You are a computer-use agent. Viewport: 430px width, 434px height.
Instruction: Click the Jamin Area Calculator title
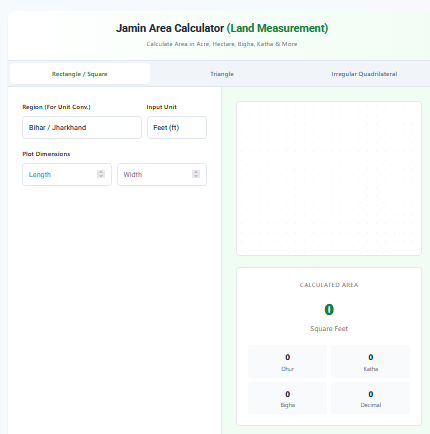pyautogui.click(x=222, y=28)
